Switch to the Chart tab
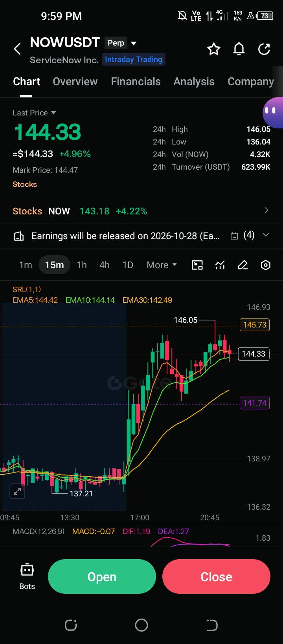Screen dimensions: 283x644 point(26,82)
